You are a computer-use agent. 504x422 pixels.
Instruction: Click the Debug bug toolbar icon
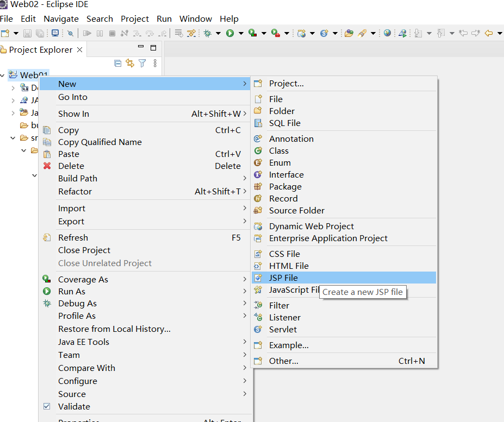(208, 33)
